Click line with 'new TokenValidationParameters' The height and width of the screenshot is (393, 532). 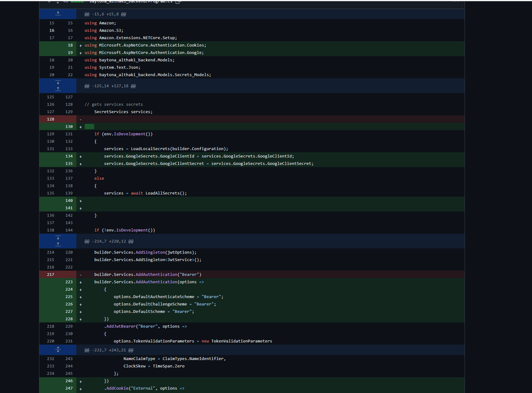(193, 341)
